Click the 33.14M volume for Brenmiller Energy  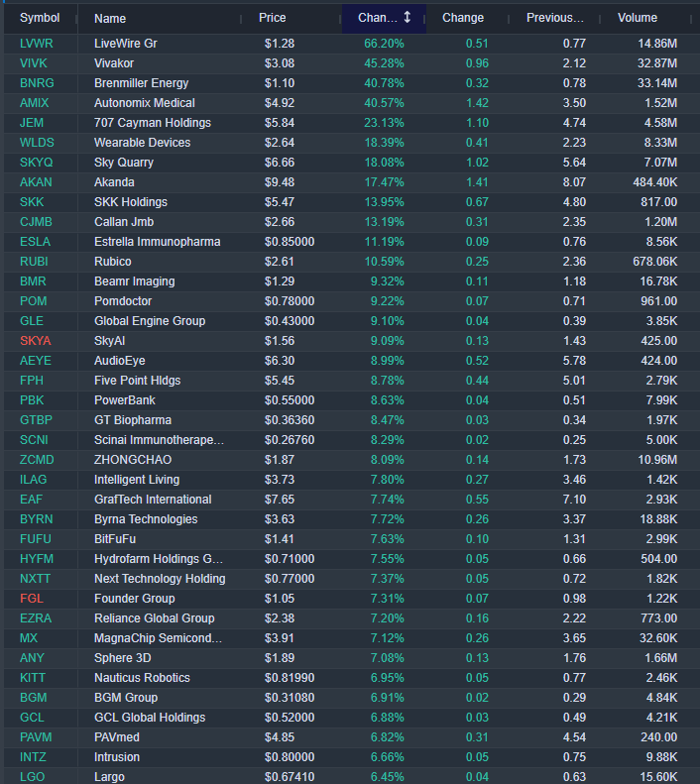click(x=657, y=83)
